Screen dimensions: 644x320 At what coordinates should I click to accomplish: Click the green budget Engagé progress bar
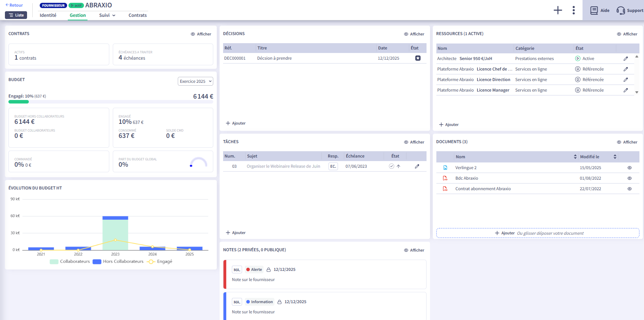tap(19, 102)
